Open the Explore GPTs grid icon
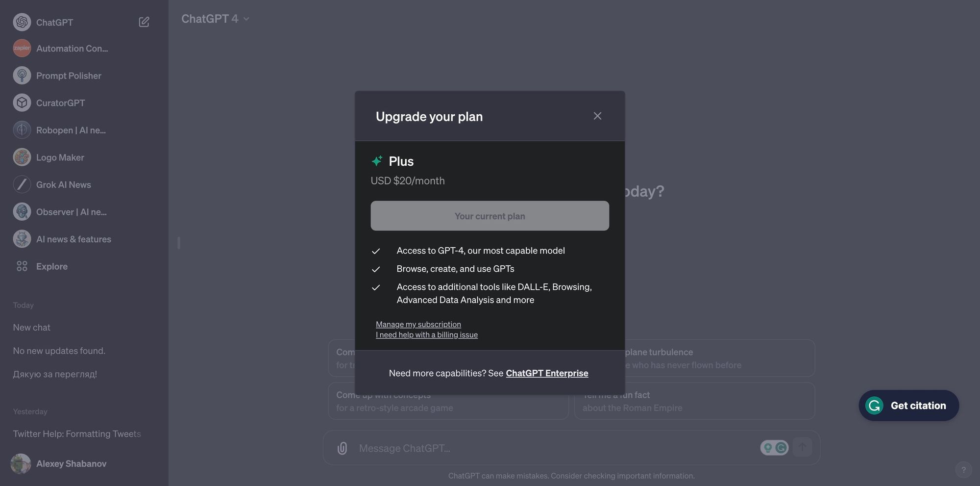The height and width of the screenshot is (486, 980). coord(22,266)
